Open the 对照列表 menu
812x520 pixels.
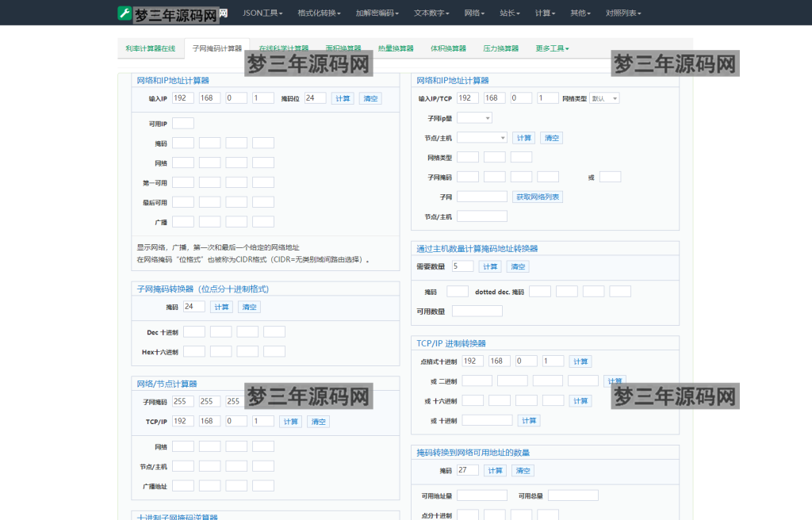coord(623,13)
